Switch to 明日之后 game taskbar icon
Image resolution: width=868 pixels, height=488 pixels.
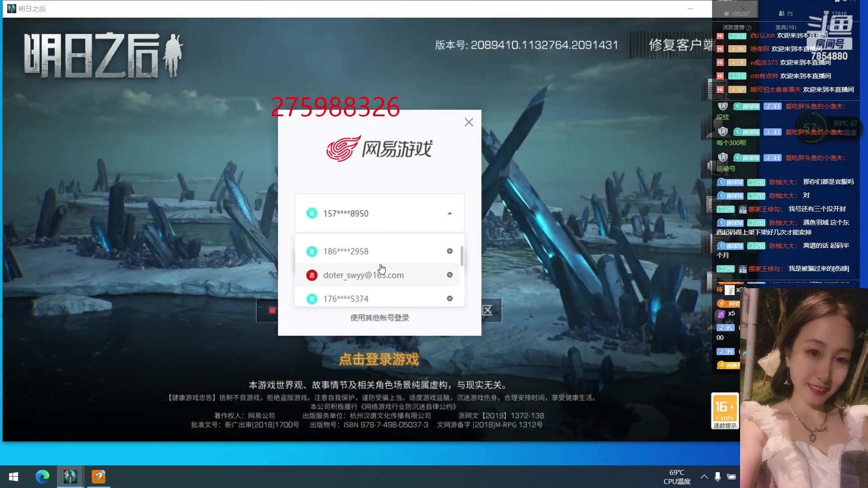coord(70,477)
